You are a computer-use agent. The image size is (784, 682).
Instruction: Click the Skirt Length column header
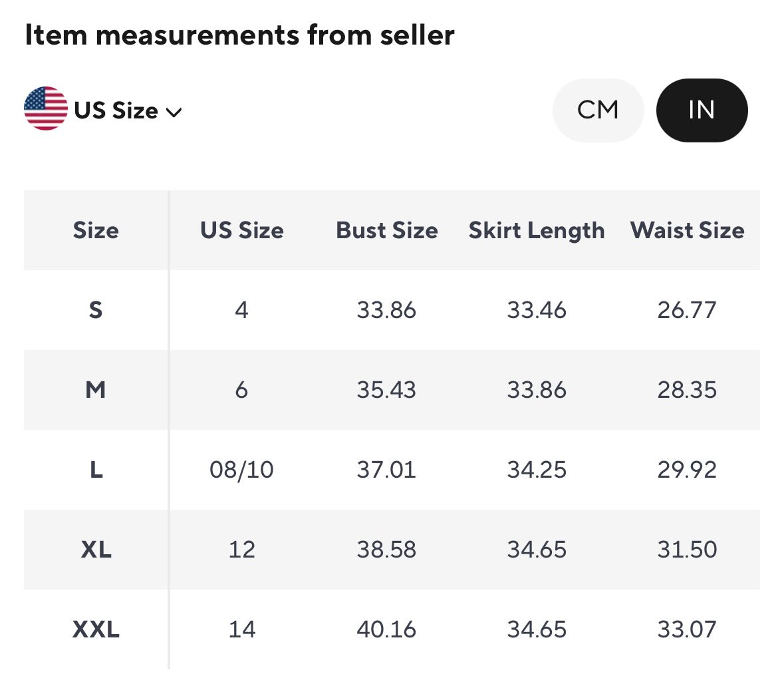point(537,230)
